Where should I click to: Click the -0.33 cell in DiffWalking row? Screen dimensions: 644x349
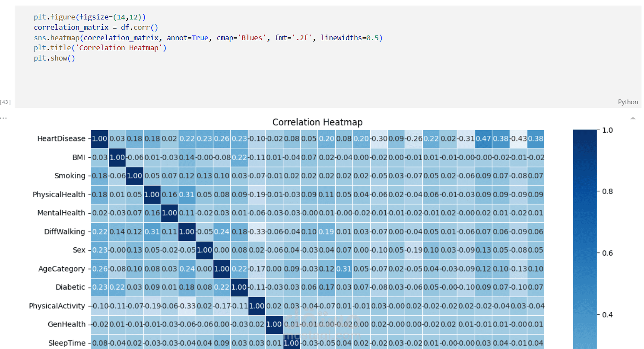point(257,232)
